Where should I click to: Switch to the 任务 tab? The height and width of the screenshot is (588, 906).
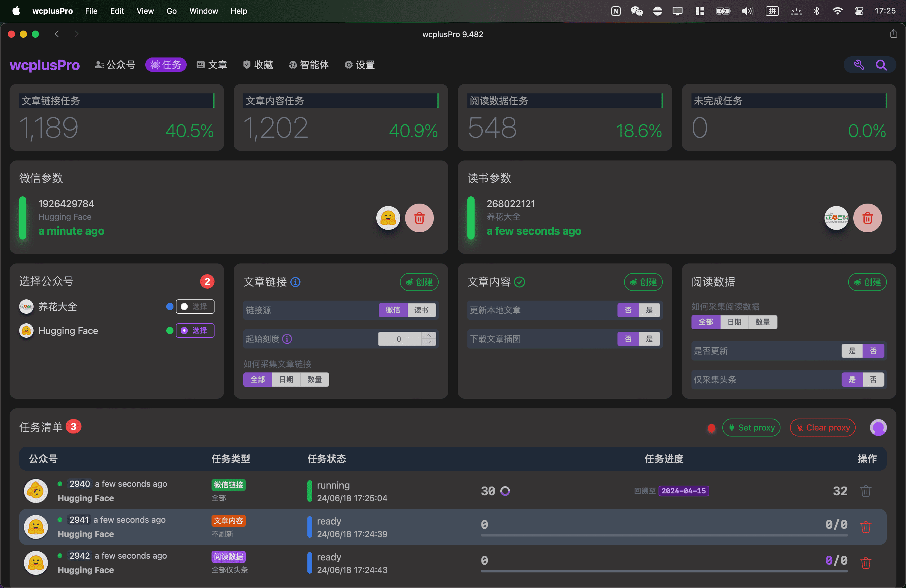tap(166, 65)
